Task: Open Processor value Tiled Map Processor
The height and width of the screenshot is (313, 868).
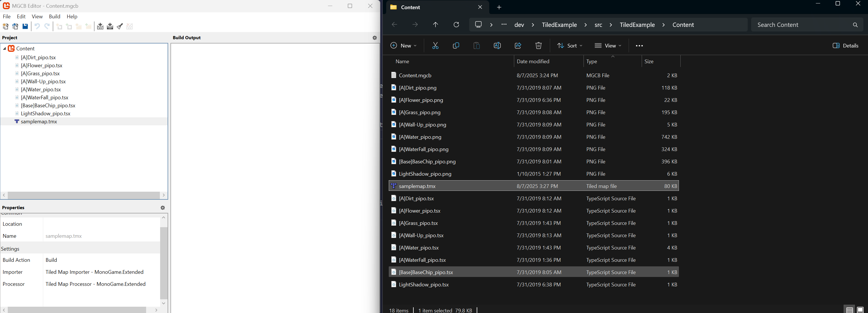Action: 101,284
